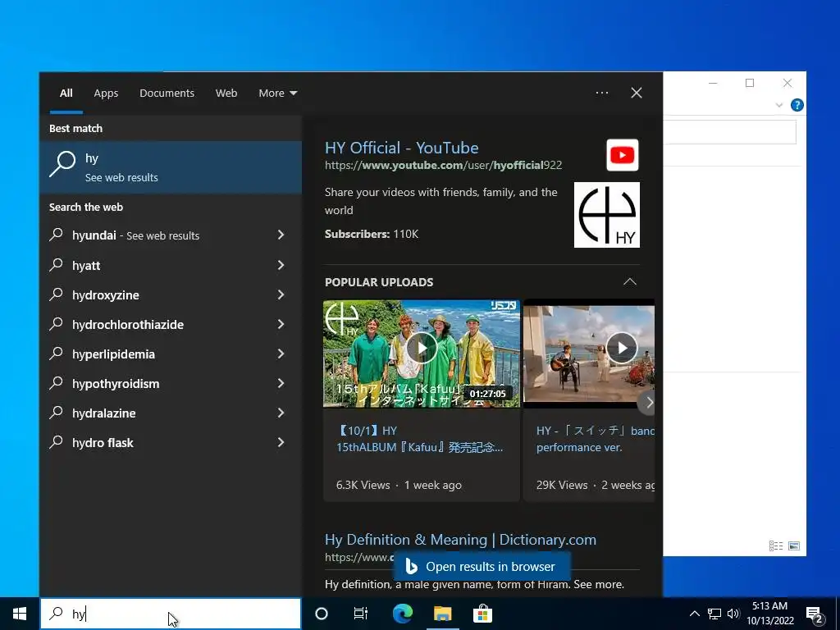Open the HY Official - YouTube link
This screenshot has width=840, height=630.
click(402, 148)
